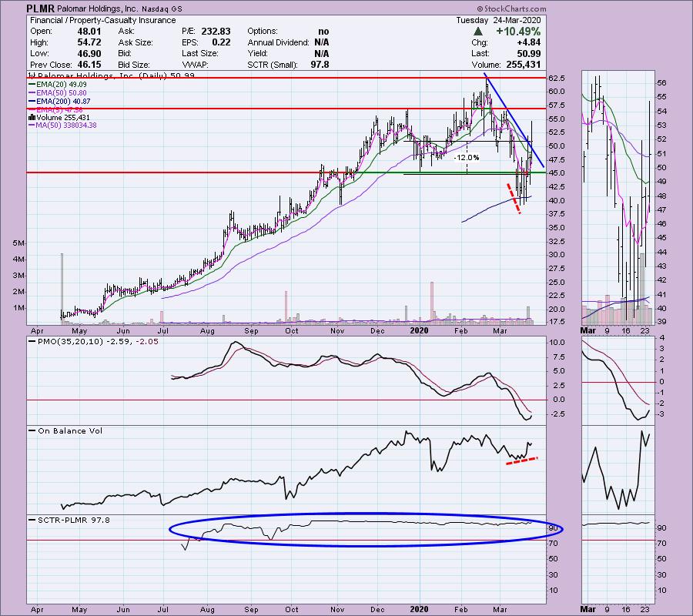This screenshot has height=616, width=693.
Task: Click the P/E value 232.83
Action: point(216,32)
